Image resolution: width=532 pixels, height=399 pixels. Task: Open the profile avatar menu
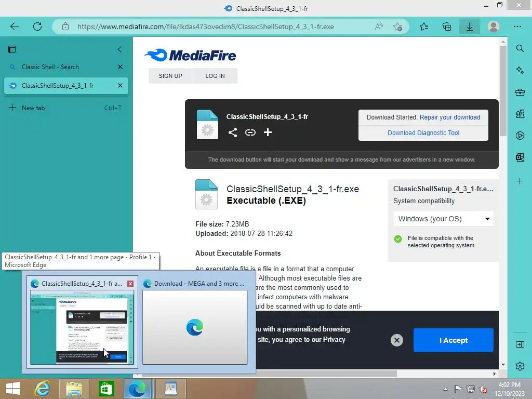click(494, 26)
